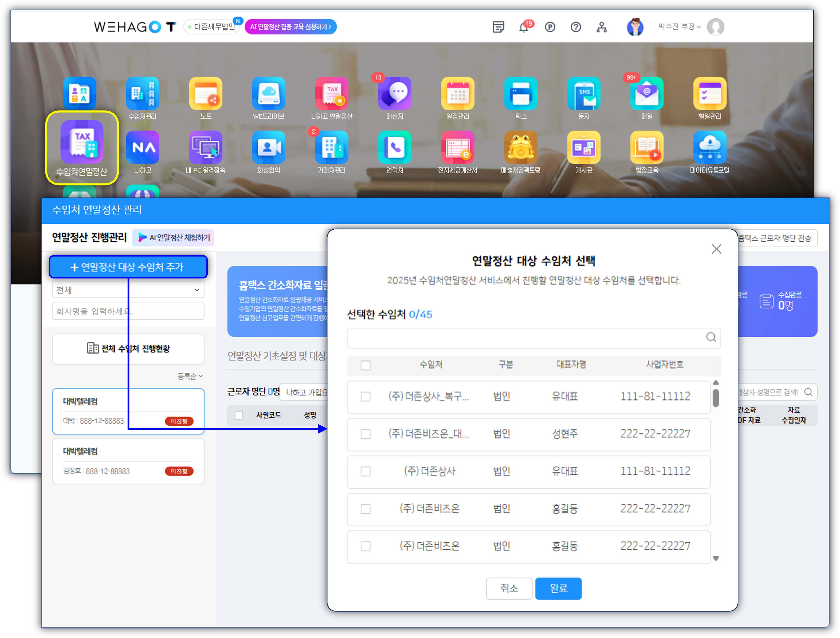Open the 연락처 app icon

[x=394, y=148]
